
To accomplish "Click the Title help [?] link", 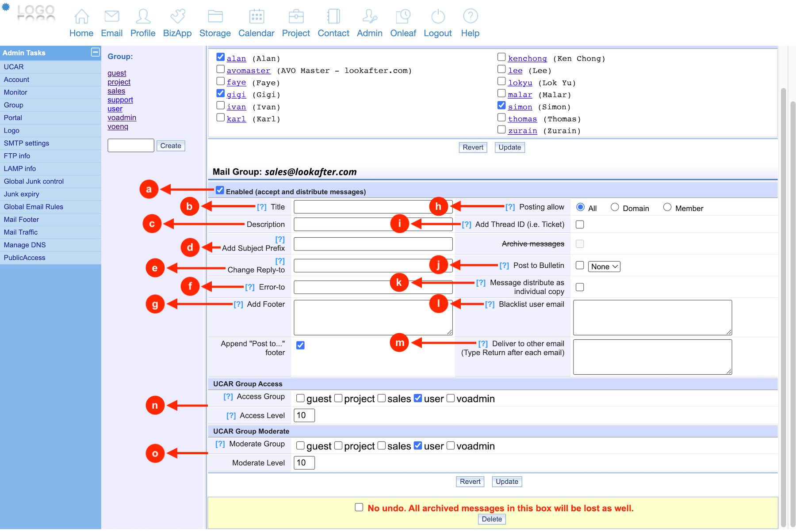I will click(262, 207).
